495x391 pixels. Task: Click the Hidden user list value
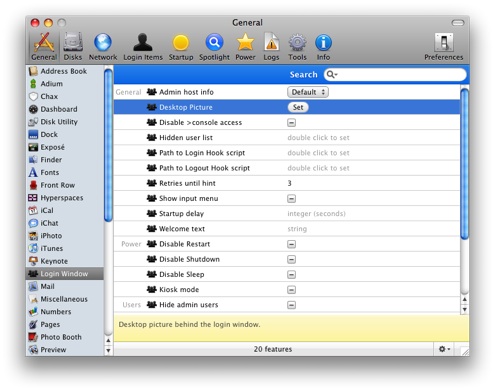[x=318, y=138]
